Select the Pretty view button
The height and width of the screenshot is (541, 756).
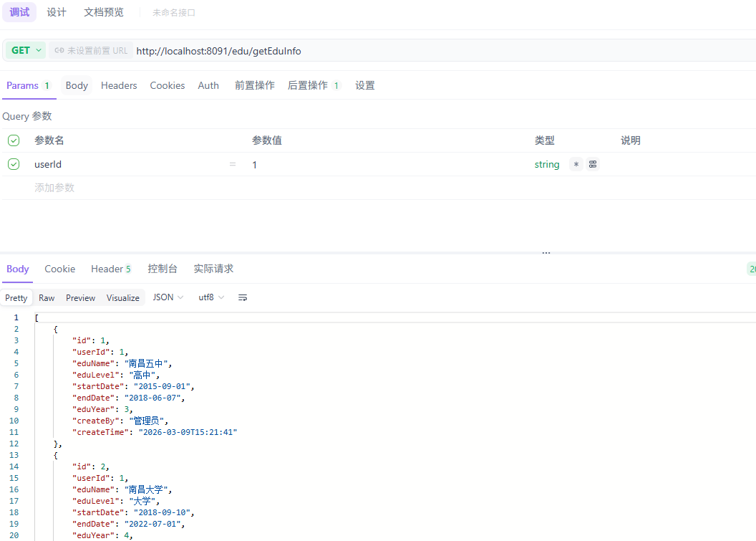tap(16, 298)
